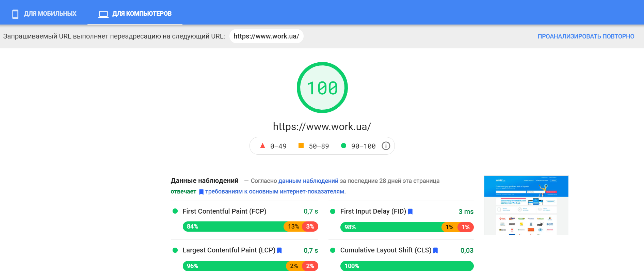
Task: Click the green 100 score gauge
Action: coord(322,88)
